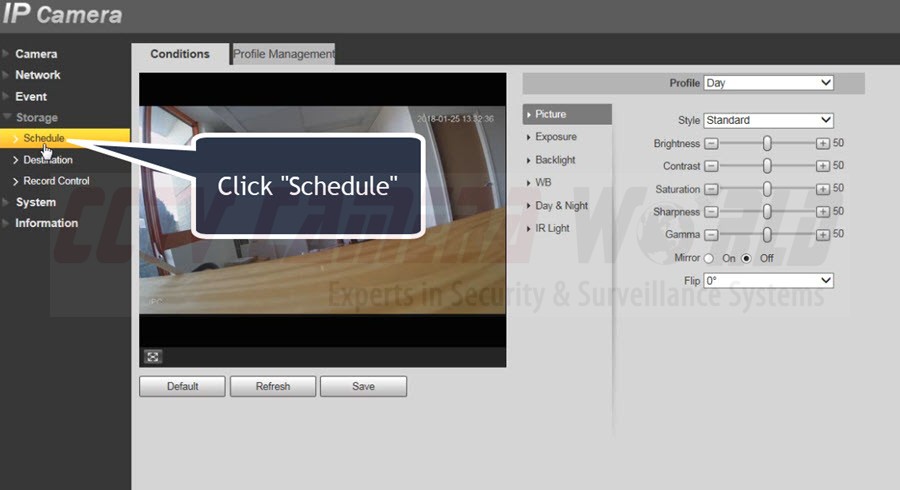Screen dimensions: 900x490
Task: Click the Refresh button
Action: 273,386
